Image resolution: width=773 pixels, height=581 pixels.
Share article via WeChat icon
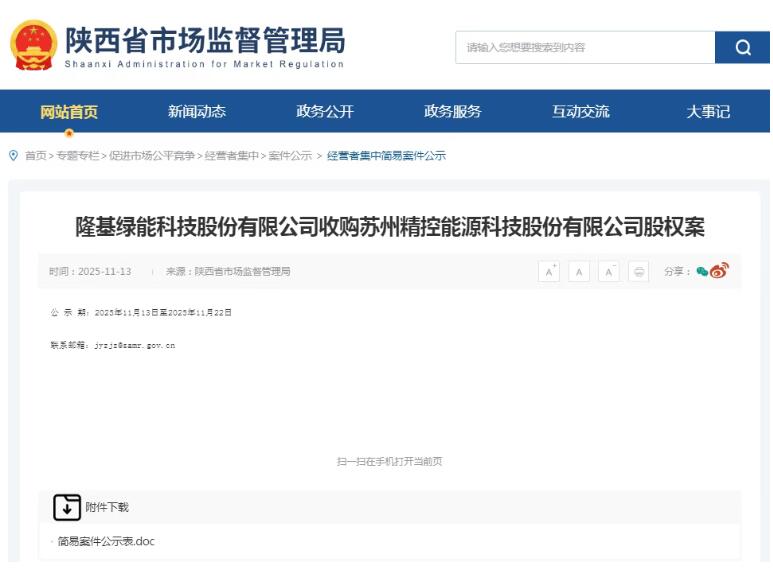point(702,272)
